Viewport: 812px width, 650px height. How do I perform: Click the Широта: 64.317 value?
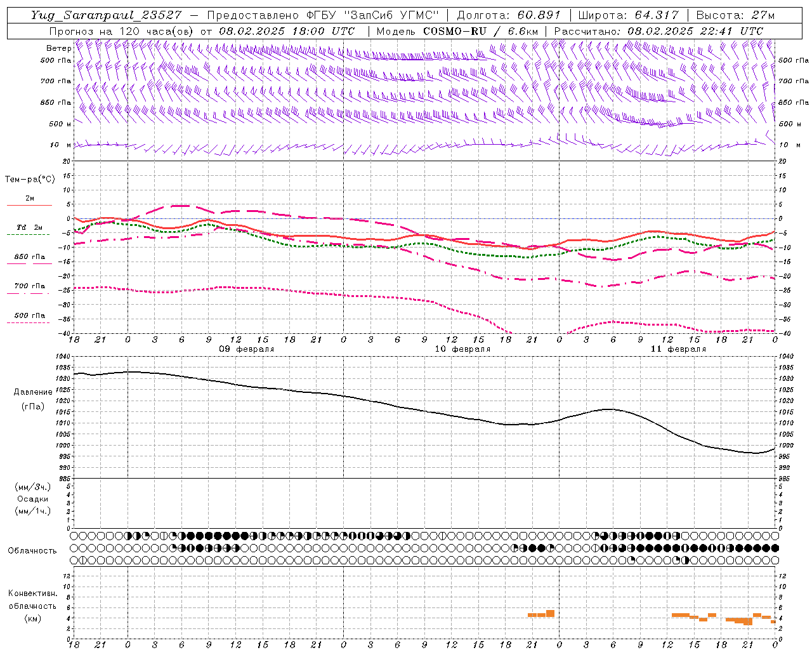(628, 15)
